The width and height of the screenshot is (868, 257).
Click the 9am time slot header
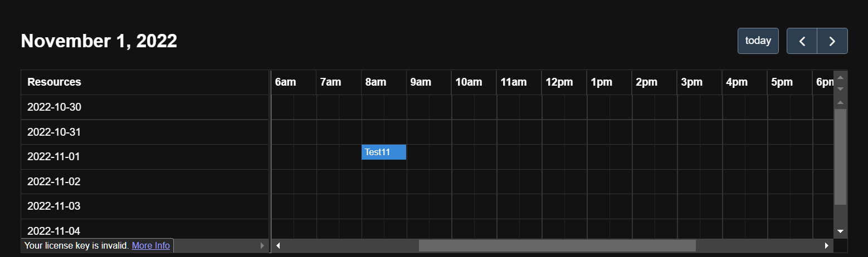[429, 82]
